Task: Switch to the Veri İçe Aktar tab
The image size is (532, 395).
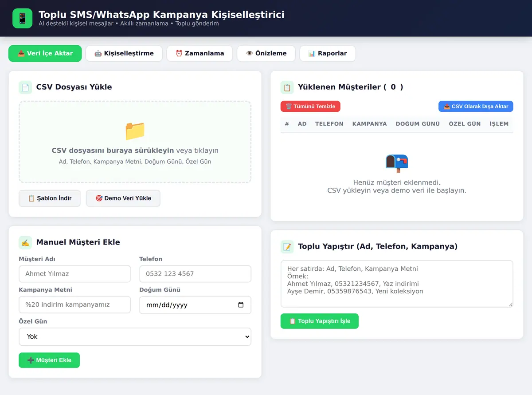Action: tap(45, 53)
